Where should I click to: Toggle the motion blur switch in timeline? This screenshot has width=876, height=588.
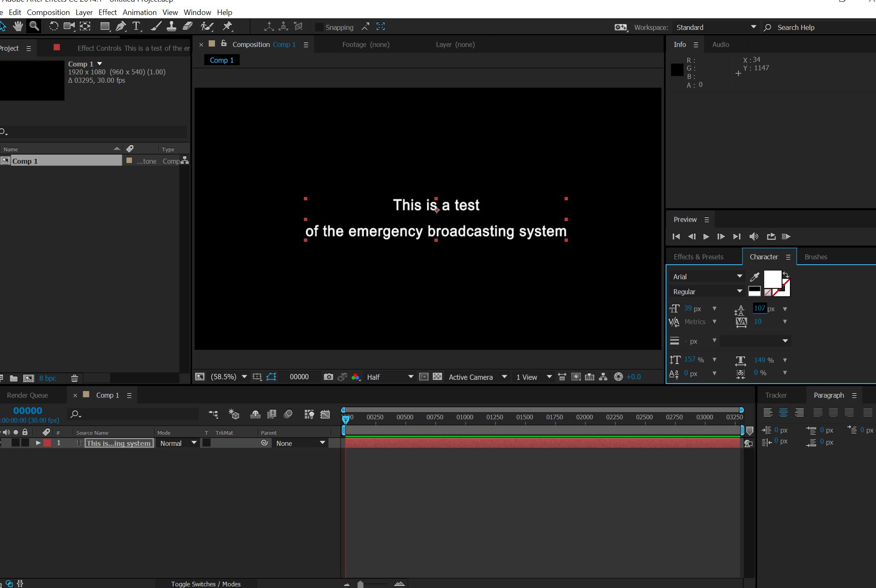288,414
